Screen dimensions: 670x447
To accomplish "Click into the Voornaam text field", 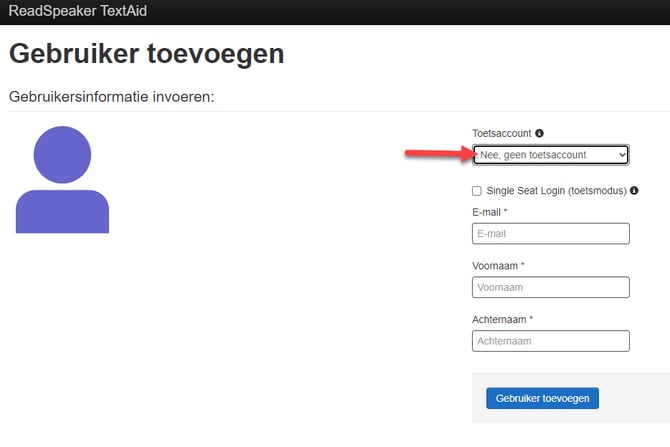I will (550, 288).
